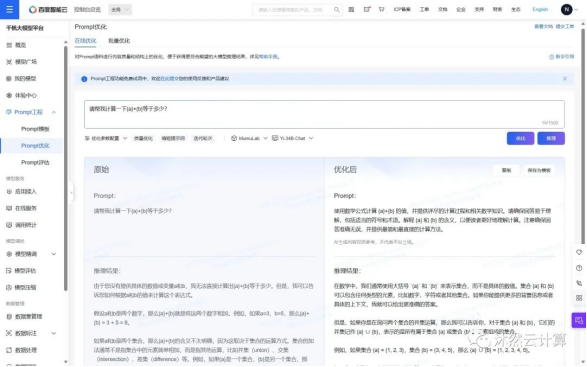Click the 保存为模板 button

tap(539, 170)
